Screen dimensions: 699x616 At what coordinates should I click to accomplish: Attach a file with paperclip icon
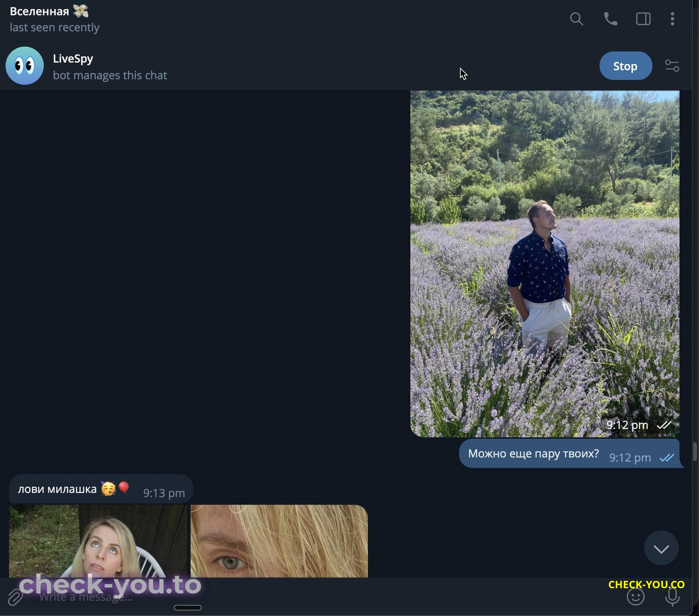tap(15, 597)
